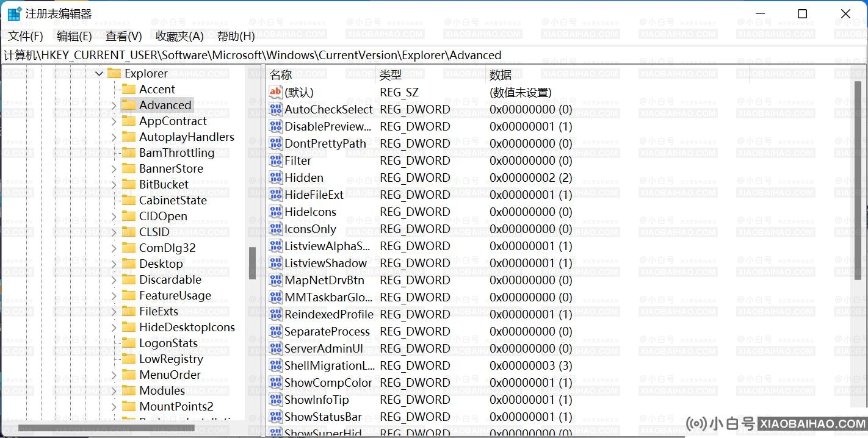Collapse the Explorer tree node
Screen dimensions: 868x438
click(x=99, y=73)
